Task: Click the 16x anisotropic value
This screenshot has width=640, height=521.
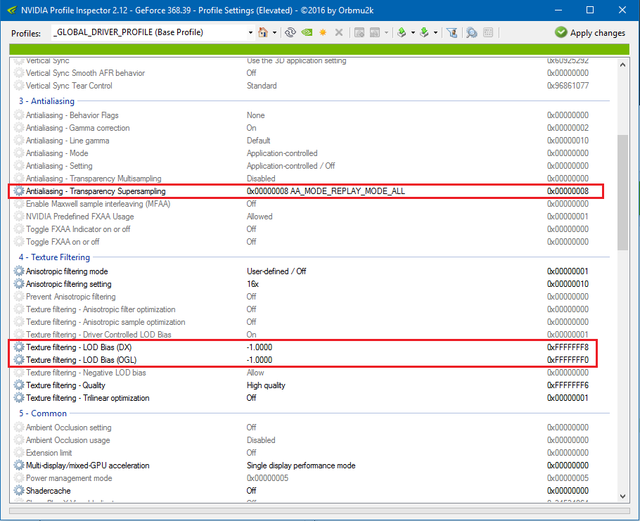Action: pyautogui.click(x=253, y=284)
